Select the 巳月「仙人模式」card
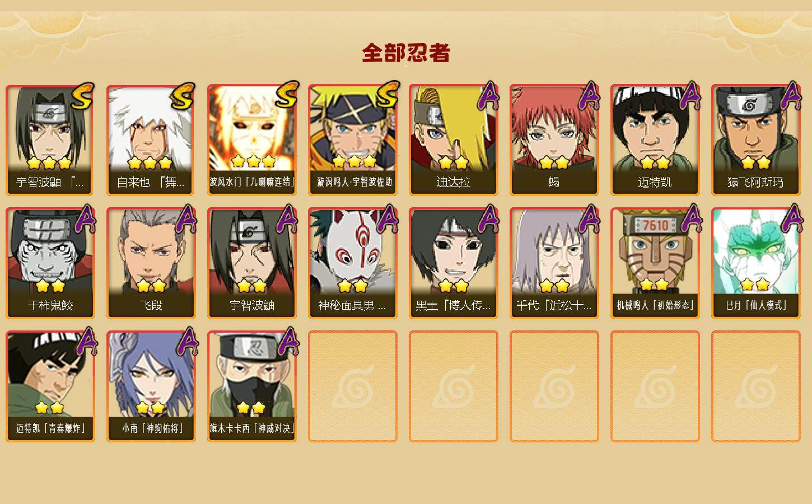This screenshot has height=504, width=812. click(756, 263)
